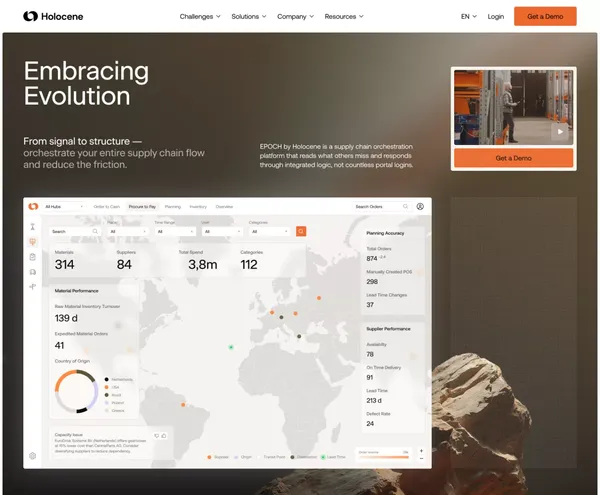
Task: Select the tower icon in the dashboard sidebar
Action: (33, 226)
